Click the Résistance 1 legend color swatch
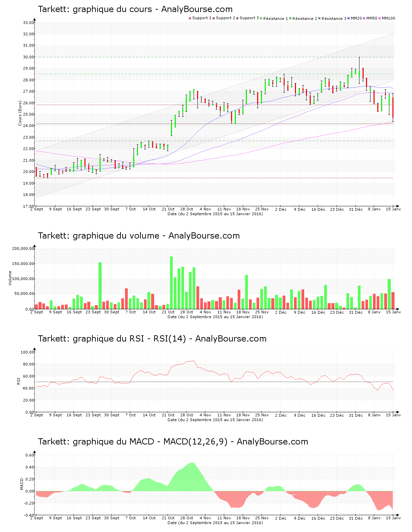 pyautogui.click(x=261, y=18)
